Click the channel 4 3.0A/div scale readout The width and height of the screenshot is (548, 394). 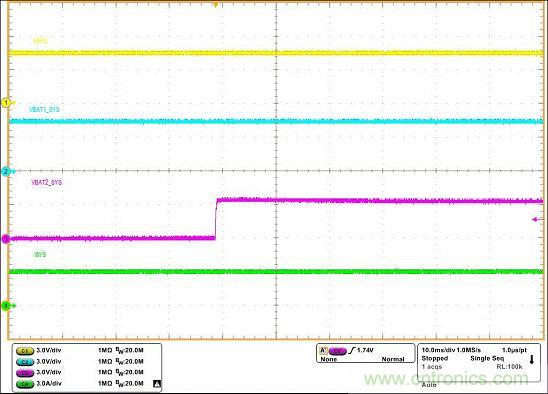tap(49, 384)
